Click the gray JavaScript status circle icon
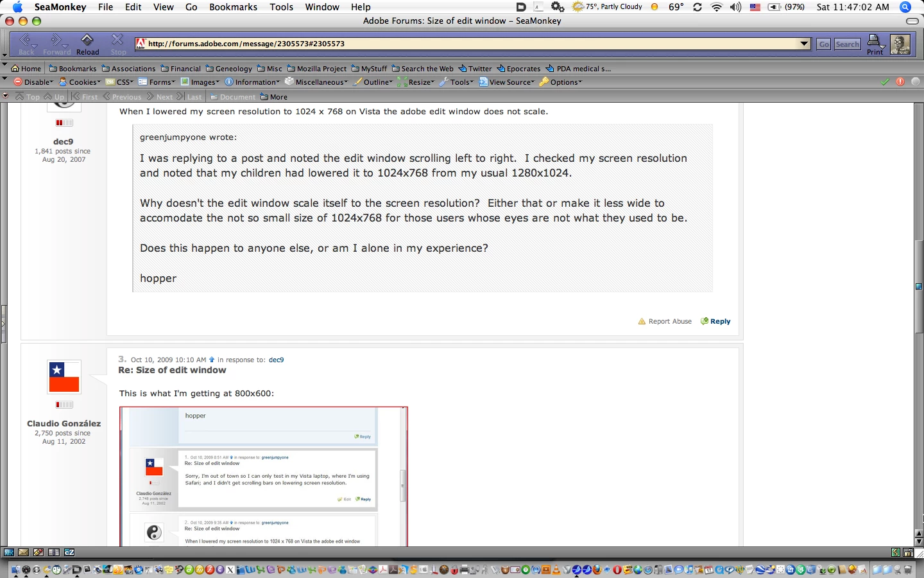The width and height of the screenshot is (924, 578). click(916, 82)
